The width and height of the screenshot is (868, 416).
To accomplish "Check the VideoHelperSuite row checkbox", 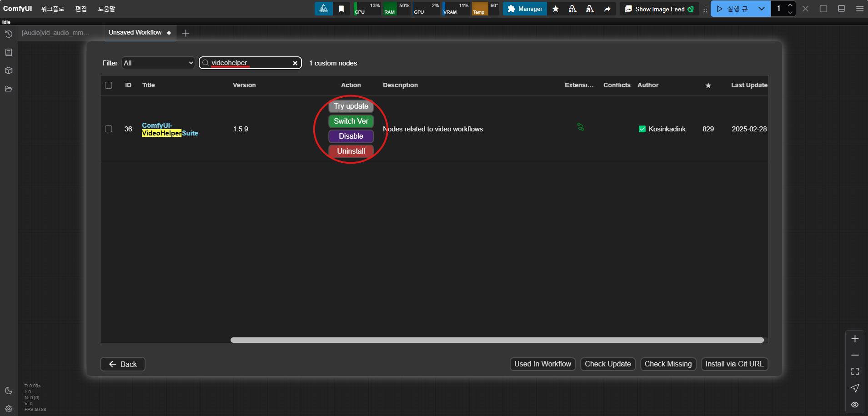I will 109,129.
